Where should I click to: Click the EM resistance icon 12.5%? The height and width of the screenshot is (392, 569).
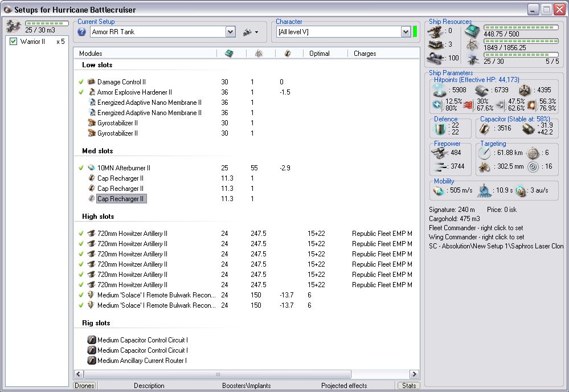coord(438,105)
